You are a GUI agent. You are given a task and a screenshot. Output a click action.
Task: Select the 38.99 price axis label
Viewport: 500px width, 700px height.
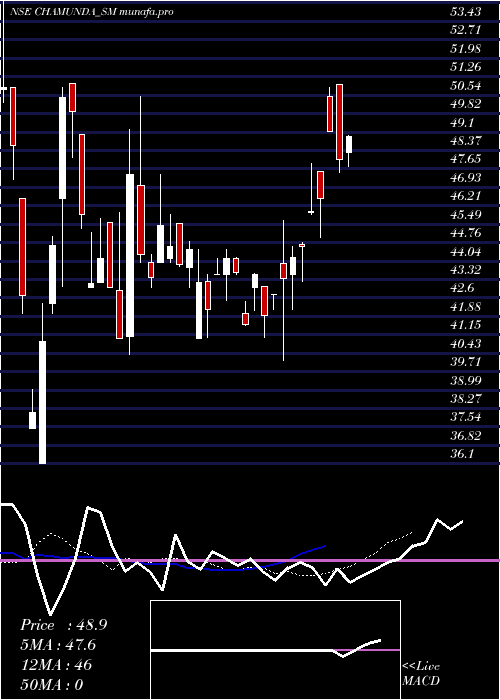point(465,381)
